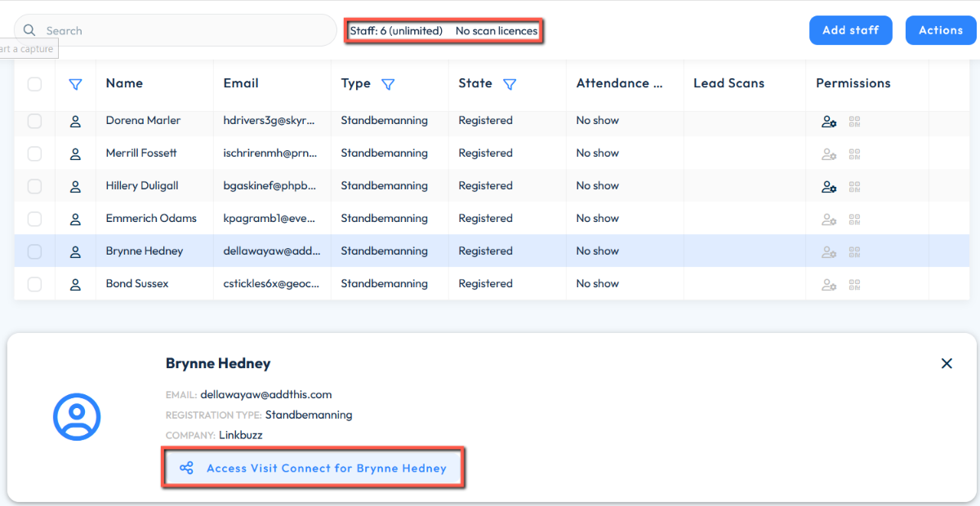Screen dimensions: 980x506
Task: Sort by Lead Scans column header
Action: [728, 83]
